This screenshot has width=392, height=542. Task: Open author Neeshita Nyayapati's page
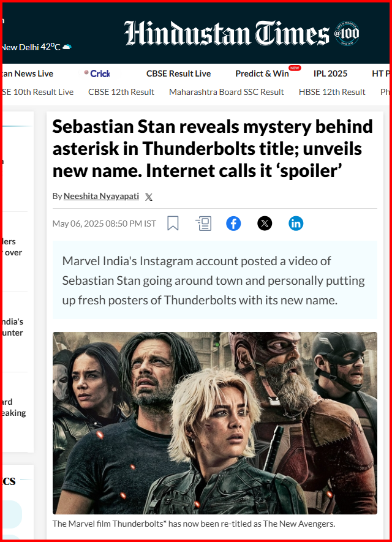tap(101, 197)
